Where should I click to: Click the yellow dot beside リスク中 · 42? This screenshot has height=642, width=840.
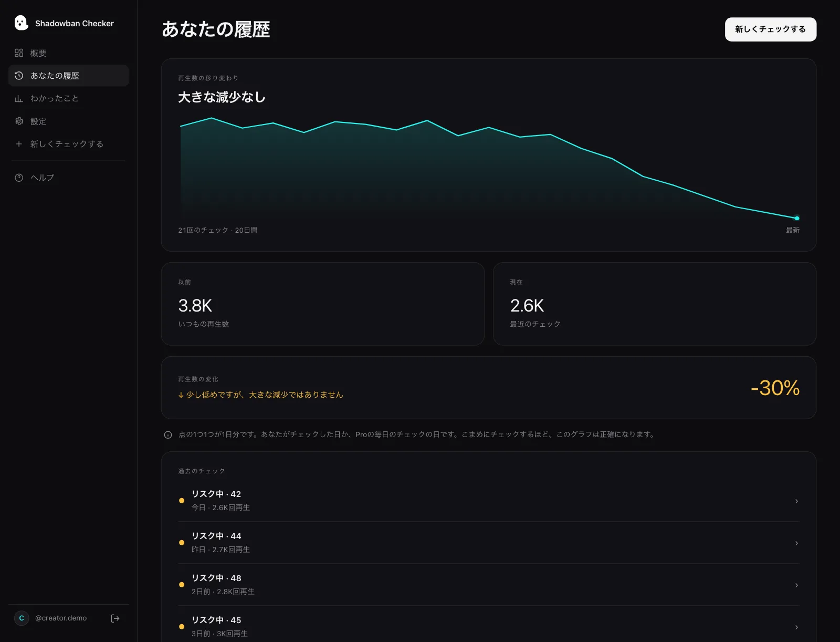point(182,501)
